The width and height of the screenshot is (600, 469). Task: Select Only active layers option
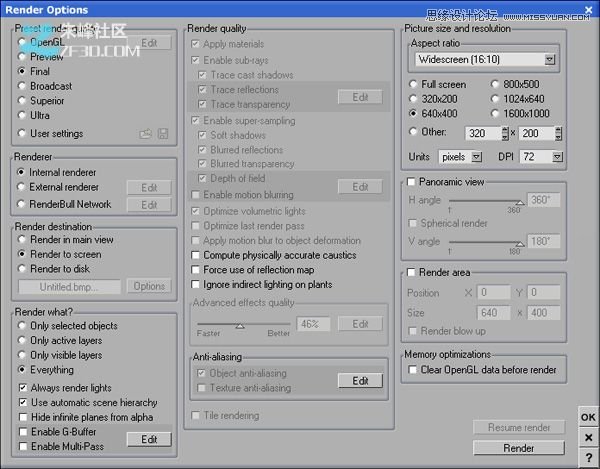tap(22, 340)
